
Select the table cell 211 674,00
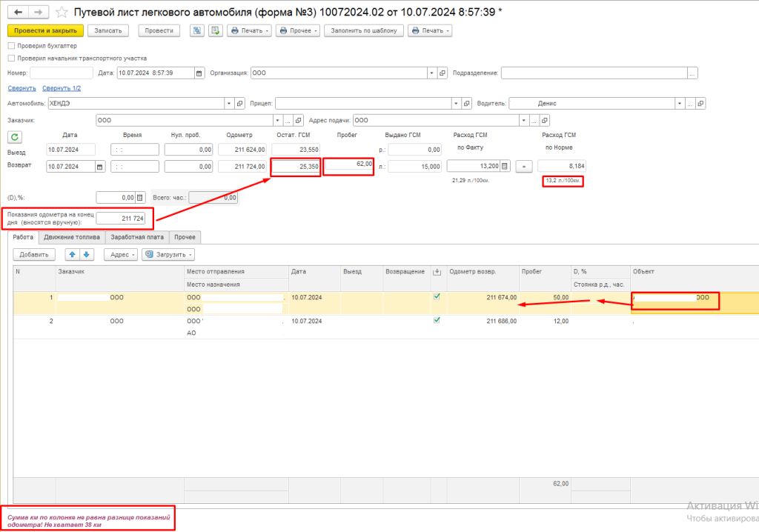pyautogui.click(x=483, y=297)
